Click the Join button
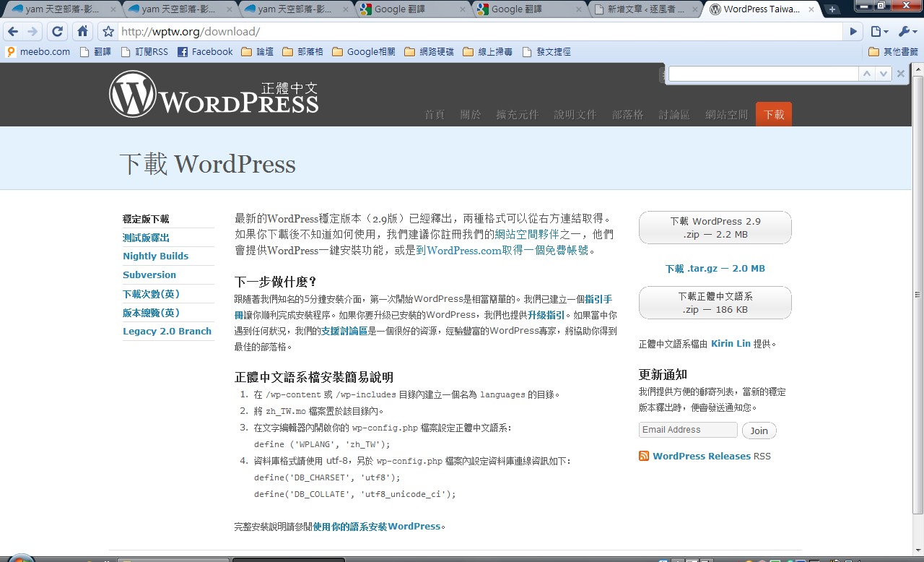 [x=759, y=431]
